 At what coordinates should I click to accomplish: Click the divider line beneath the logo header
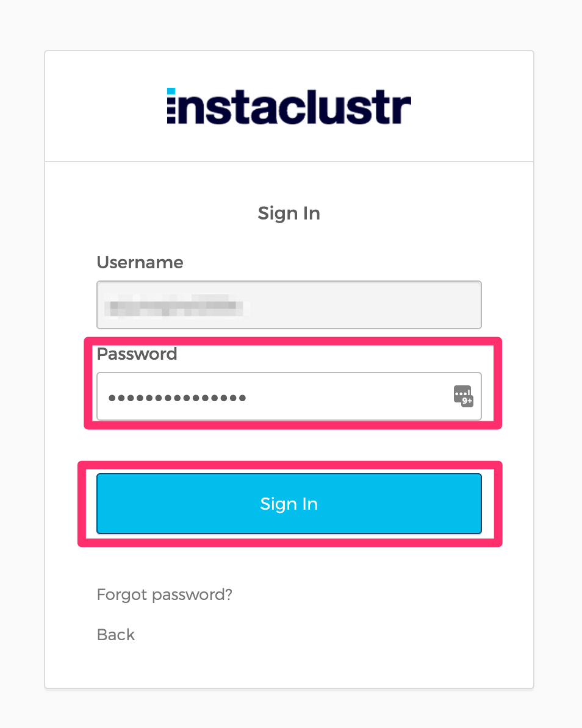[289, 162]
